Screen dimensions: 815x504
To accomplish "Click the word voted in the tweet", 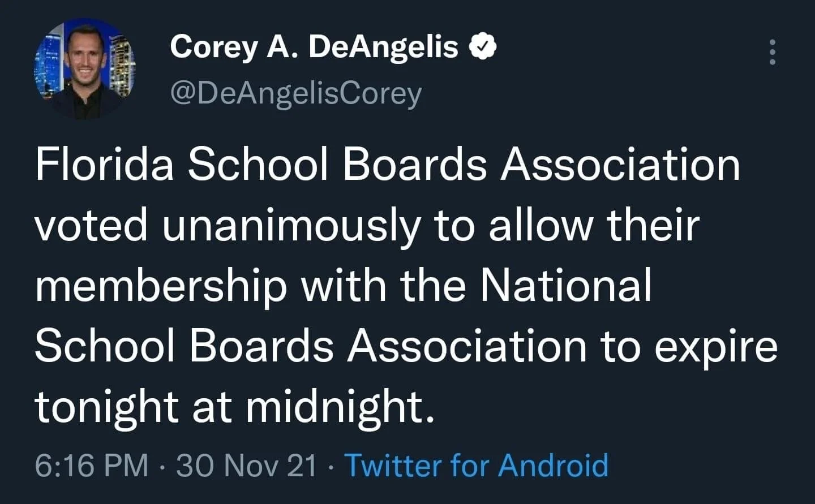I will 91,225.
